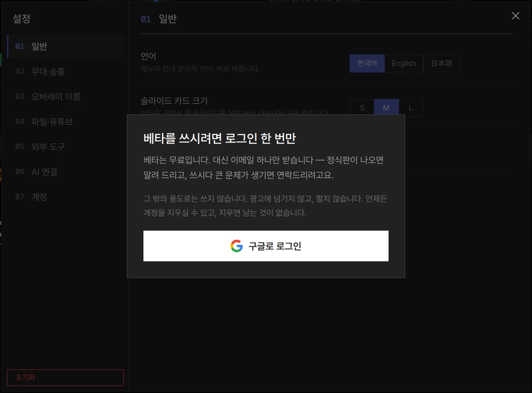Viewport: 532px width, 393px height.
Task: Go to 오버레이 이름 section
Action: [65, 97]
